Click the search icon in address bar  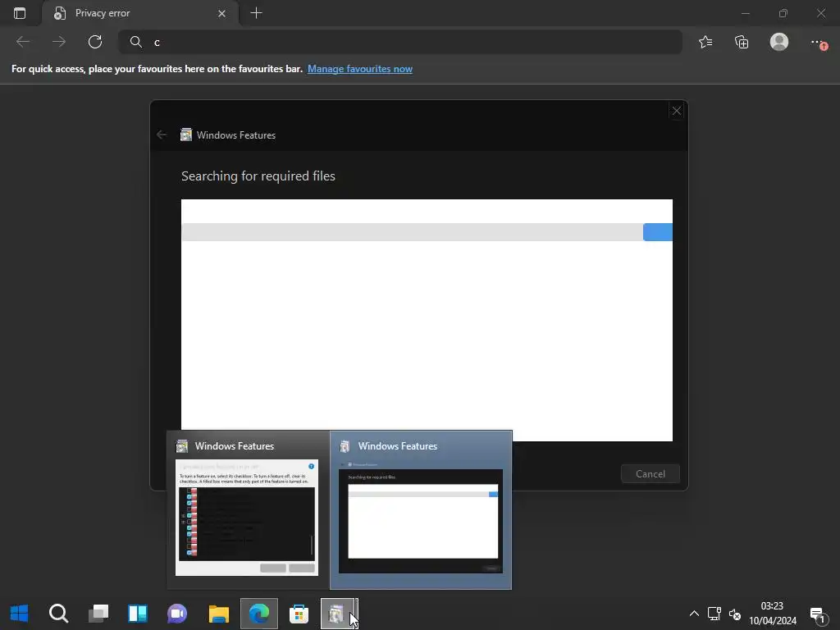136,42
